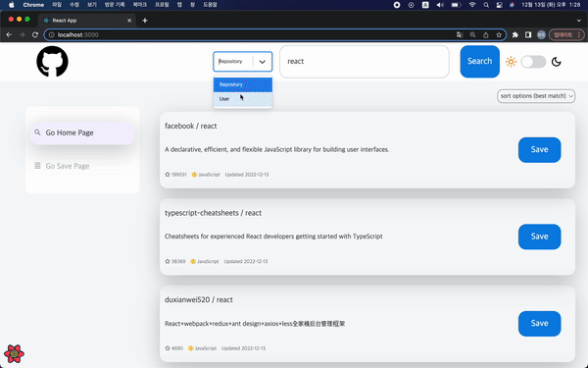The width and height of the screenshot is (588, 368).
Task: Toggle the dark mode switch
Action: [x=533, y=62]
